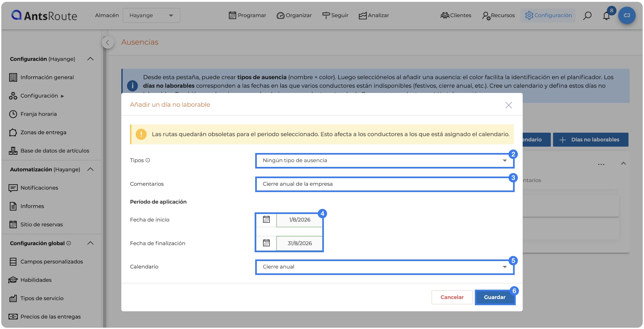The image size is (644, 329).
Task: Click the Comentarios input field
Action: tap(385, 184)
